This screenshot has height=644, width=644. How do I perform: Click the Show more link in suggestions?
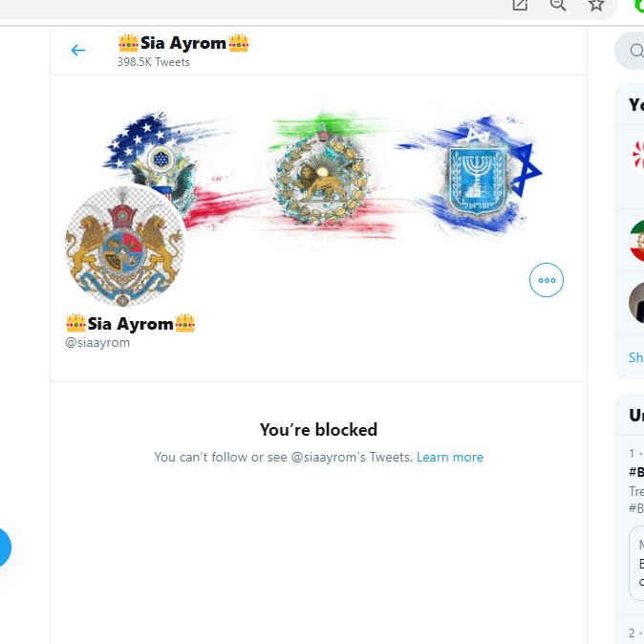click(636, 357)
